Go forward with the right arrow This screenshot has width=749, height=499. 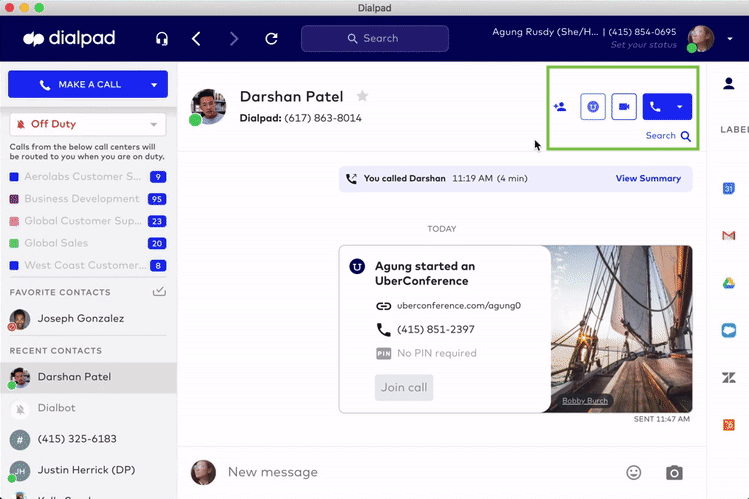pos(234,39)
